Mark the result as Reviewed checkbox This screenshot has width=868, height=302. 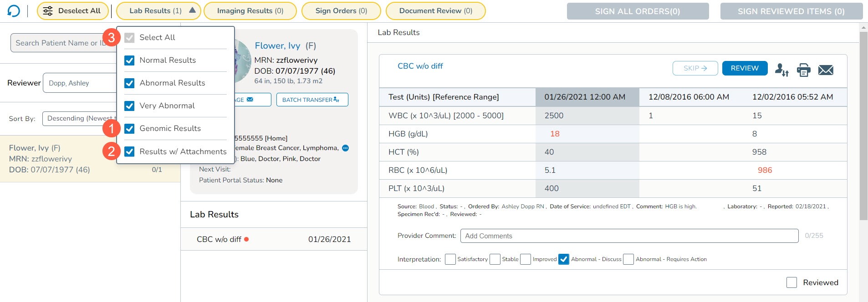coord(791,282)
